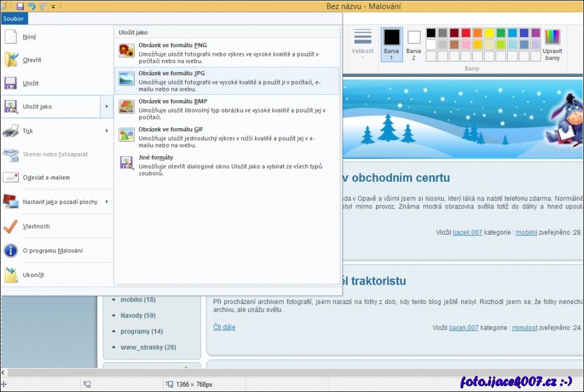Click the O programu Malování info icon

11,250
